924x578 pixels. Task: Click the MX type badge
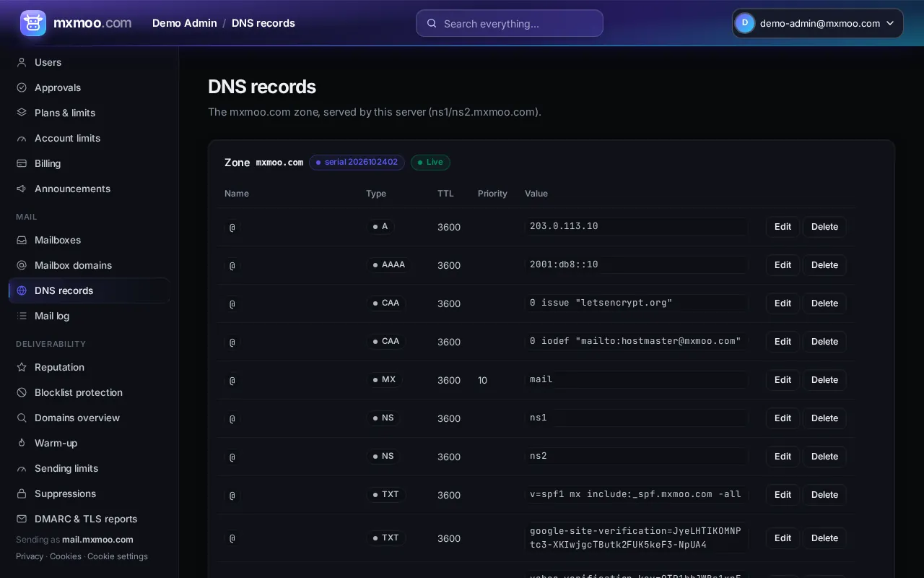(x=385, y=379)
